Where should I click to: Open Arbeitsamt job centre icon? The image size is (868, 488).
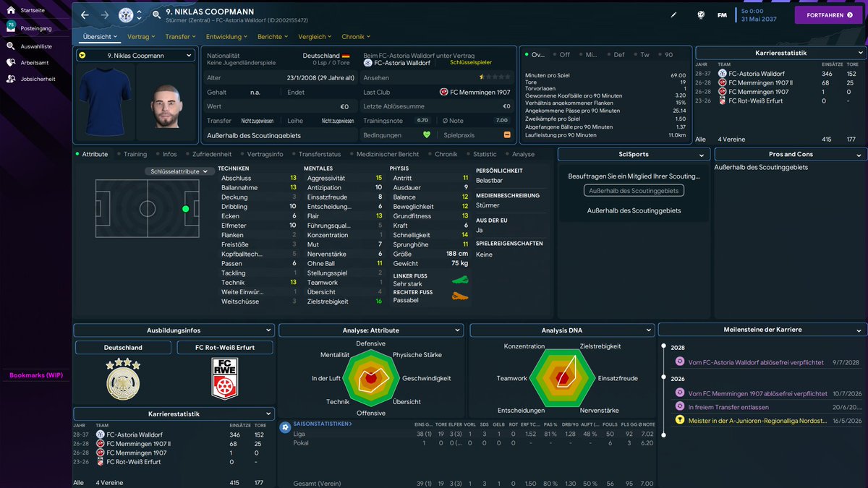click(x=11, y=62)
